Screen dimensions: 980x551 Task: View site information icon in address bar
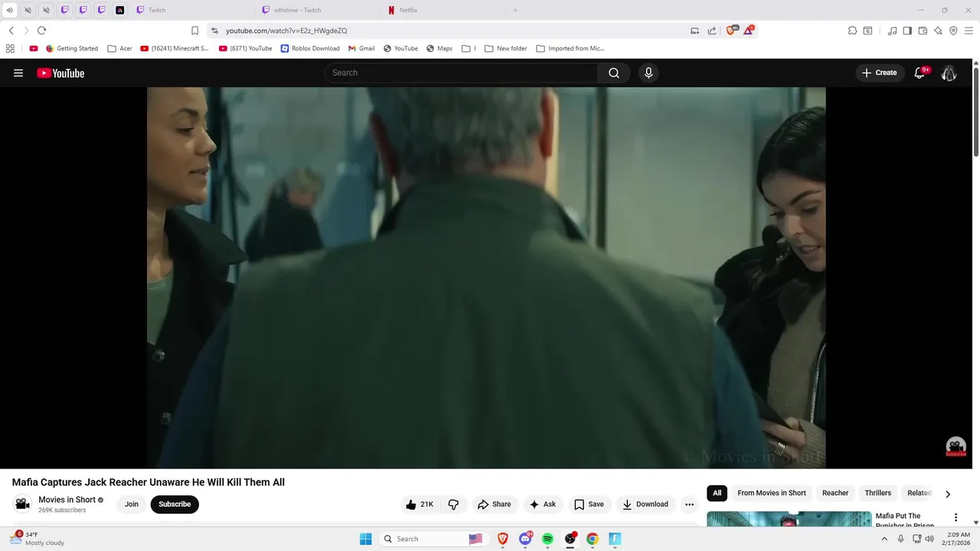tap(214, 31)
